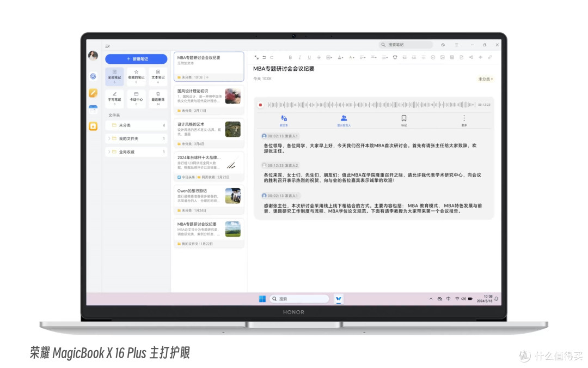Screen dimensions: 588x368
Task: Click the 新建笔记 new note button
Action: 136,59
